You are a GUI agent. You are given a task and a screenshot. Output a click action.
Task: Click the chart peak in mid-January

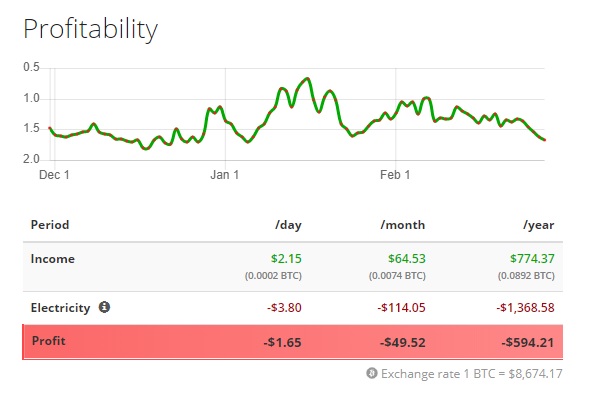coord(307,79)
